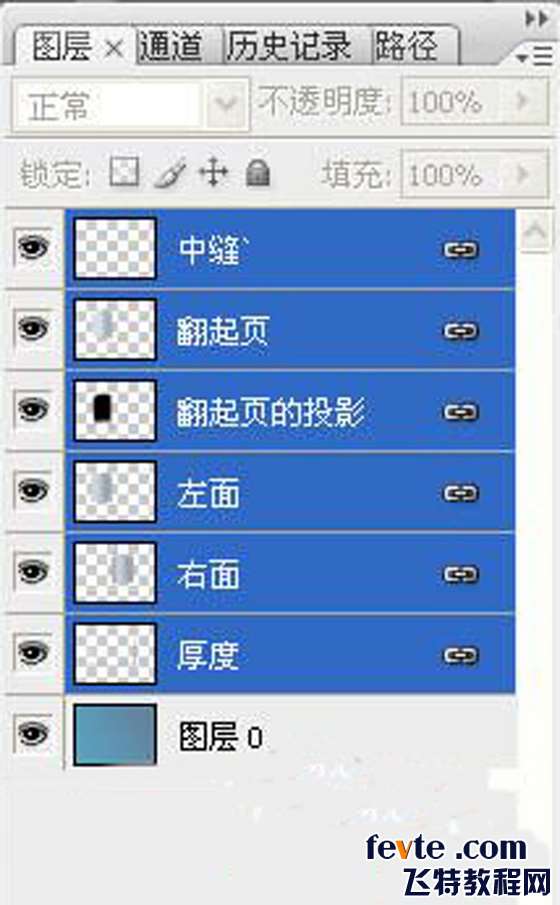Click the link icon on 厚度 layer
This screenshot has height=905, width=560.
coord(460,655)
